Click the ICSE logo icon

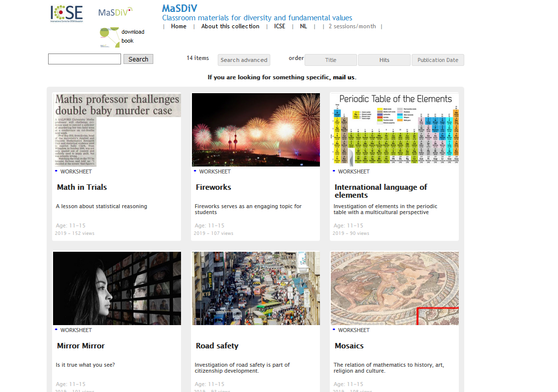pos(66,13)
